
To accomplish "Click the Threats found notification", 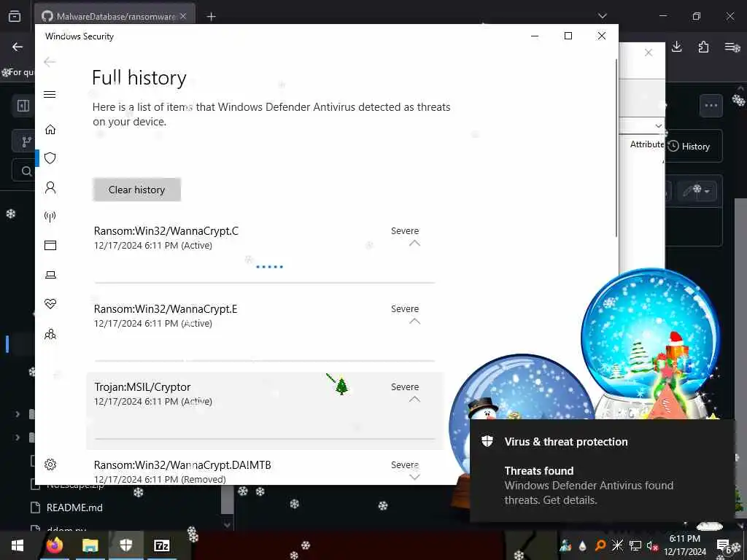I will pyautogui.click(x=602, y=471).
